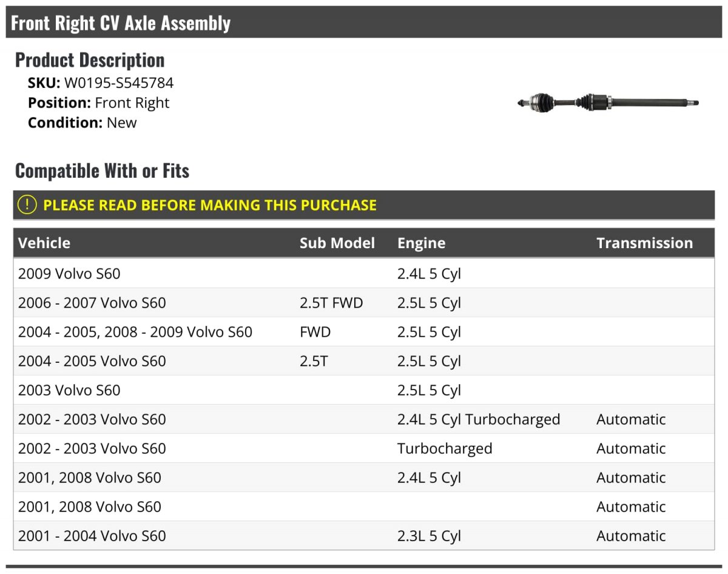Click the 2004 - 2005, 2008 - 2009 Volvo S60 entry
This screenshot has width=728, height=574.
pyautogui.click(x=135, y=332)
